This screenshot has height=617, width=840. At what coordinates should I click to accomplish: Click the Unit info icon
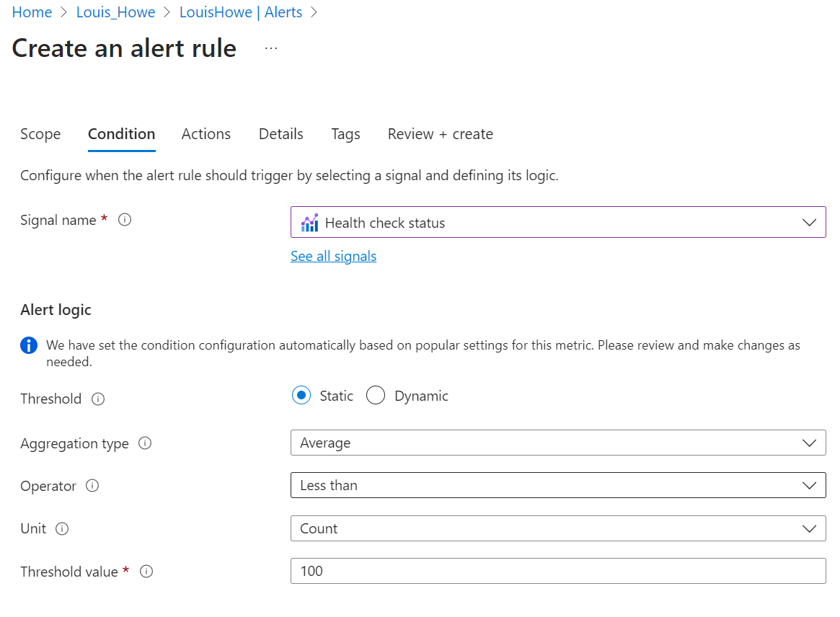click(62, 528)
